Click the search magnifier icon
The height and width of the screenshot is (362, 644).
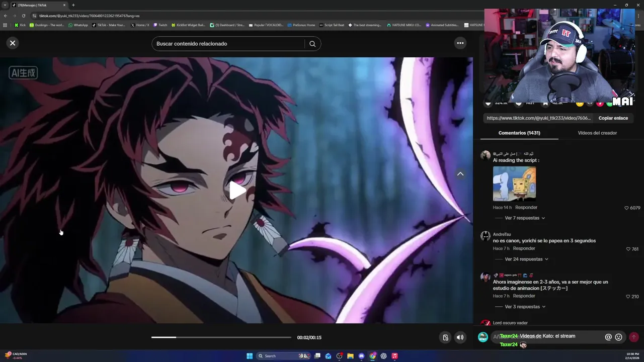point(312,44)
